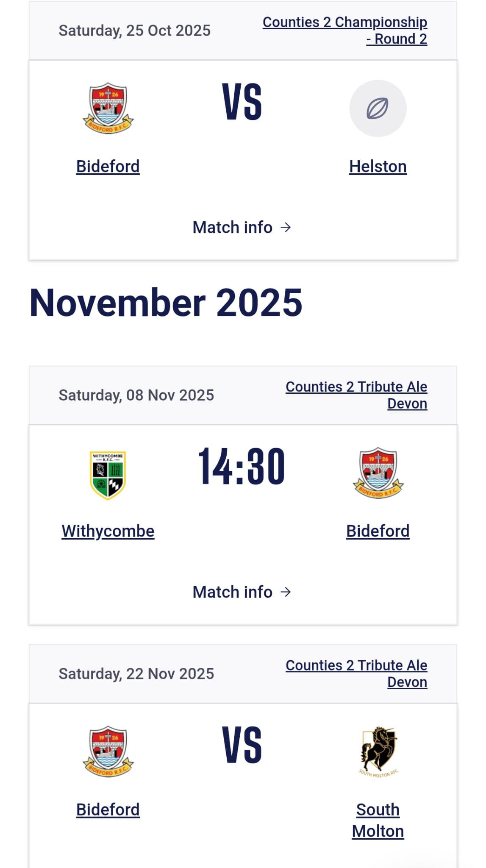
Task: Click Helston placeholder rugby ball icon
Action: (378, 108)
